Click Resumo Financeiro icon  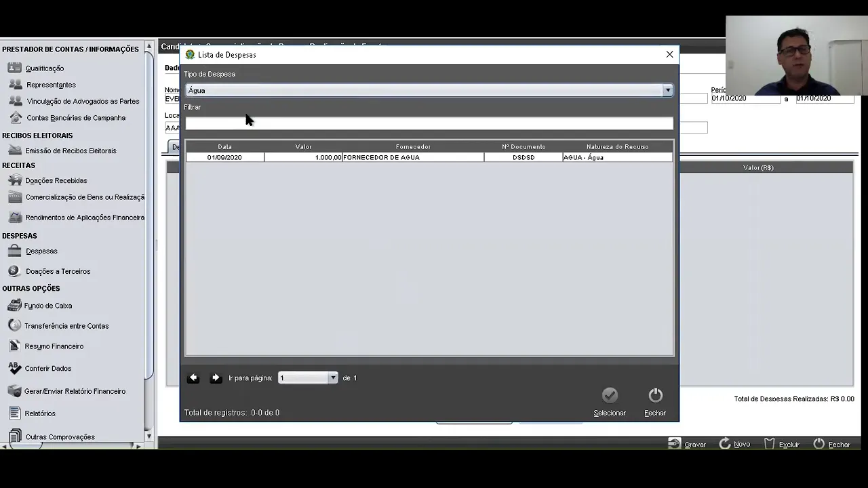15,346
